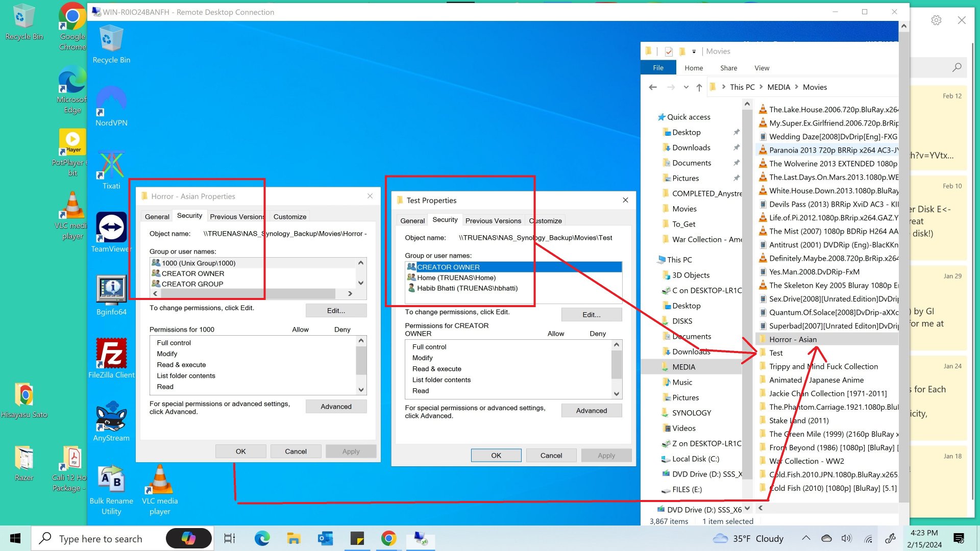Viewport: 980px width, 551px height.
Task: Open Previous Versions tab in Test Properties
Action: [493, 221]
